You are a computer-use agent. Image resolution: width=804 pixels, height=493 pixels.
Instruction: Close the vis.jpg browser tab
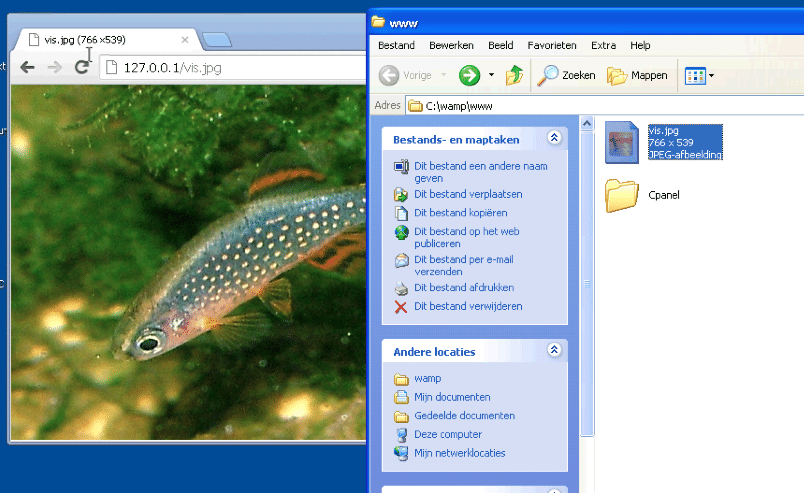point(185,40)
